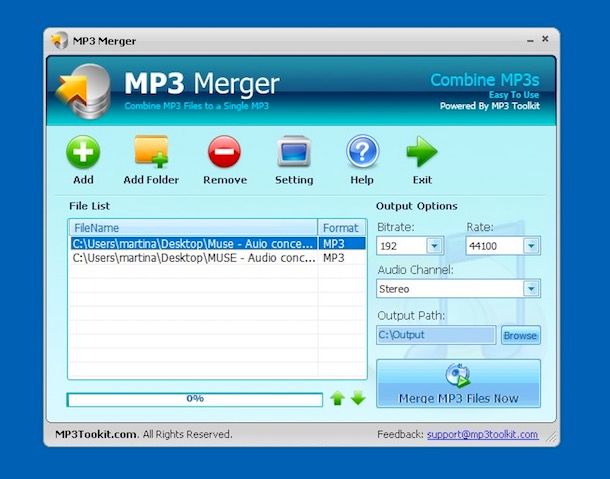Viewport: 610px width, 479px height.
Task: Click MP3 format cell of the MUSE row
Action: (333, 258)
